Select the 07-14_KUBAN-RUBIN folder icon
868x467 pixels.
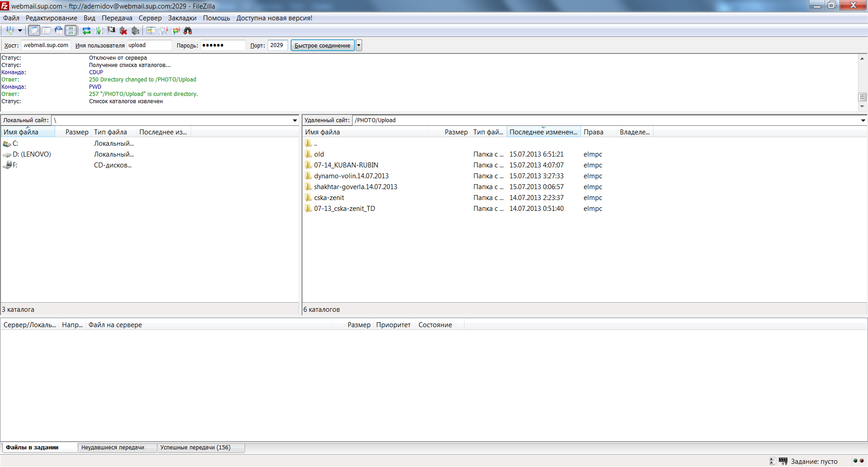(x=308, y=165)
